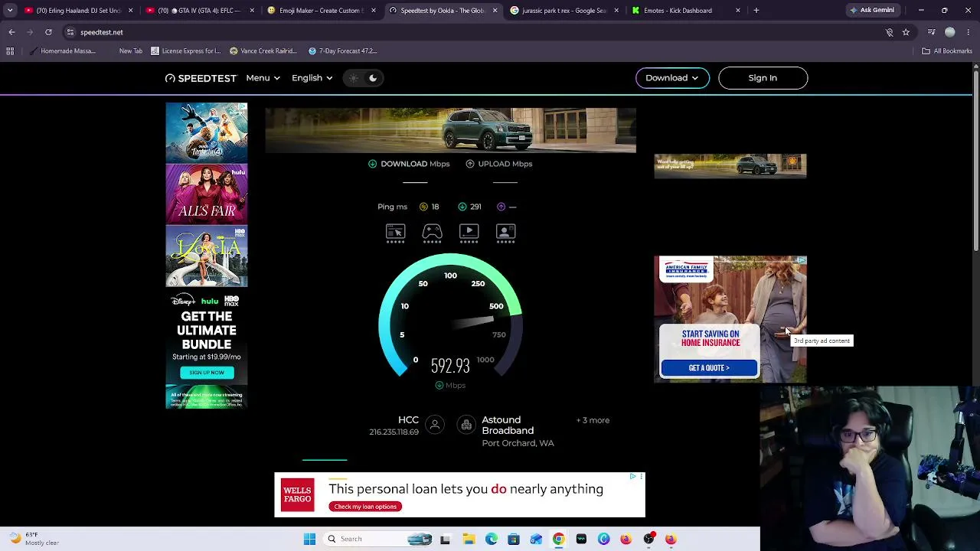Click the 592.93 speed reading
The height and width of the screenshot is (551, 980).
point(450,366)
